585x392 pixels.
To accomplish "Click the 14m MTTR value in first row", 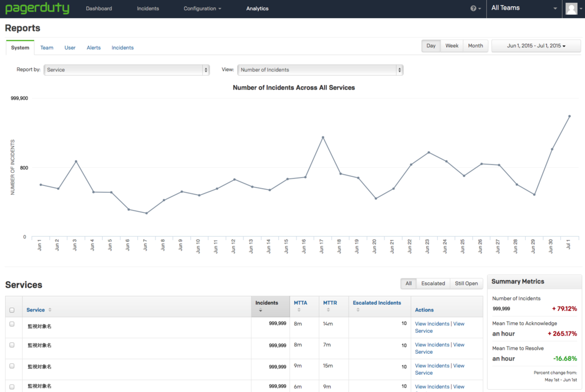I will [327, 324].
